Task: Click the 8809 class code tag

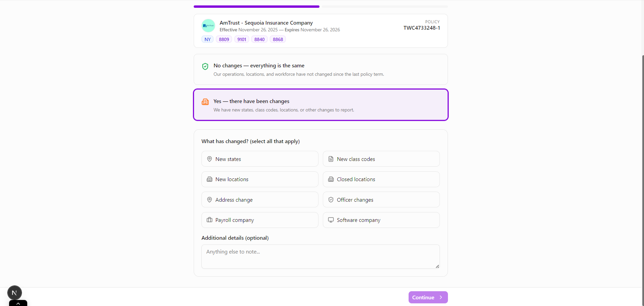Action: (x=224, y=39)
